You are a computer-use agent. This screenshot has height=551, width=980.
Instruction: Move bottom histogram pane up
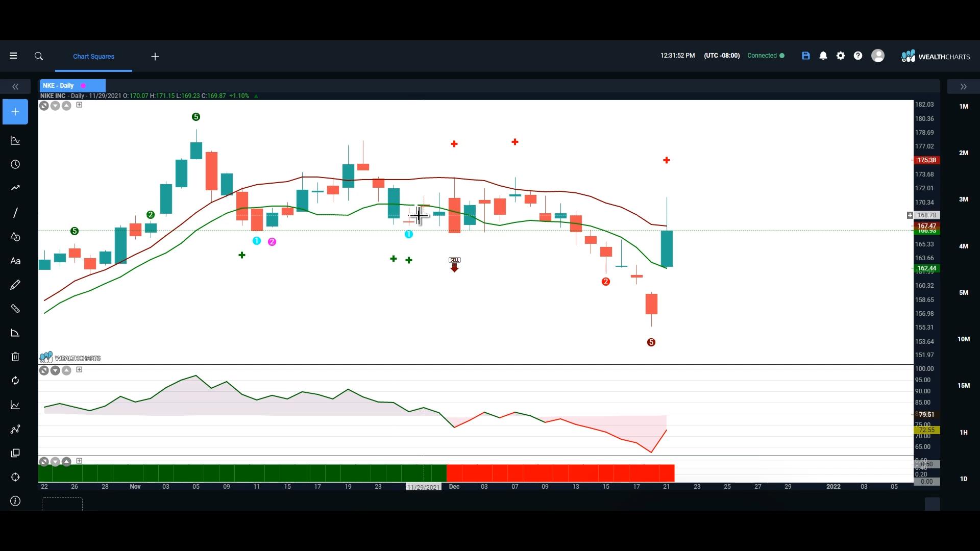66,462
